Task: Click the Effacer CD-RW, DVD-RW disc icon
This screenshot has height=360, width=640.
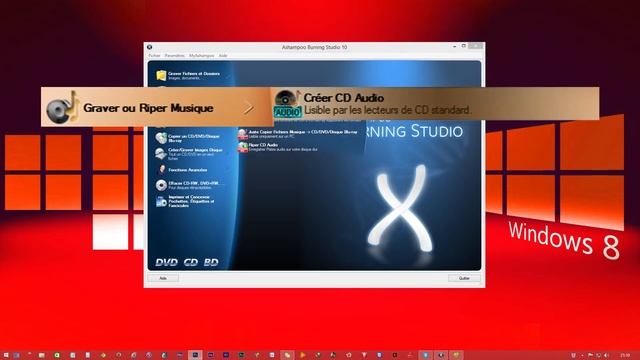Action: (161, 185)
